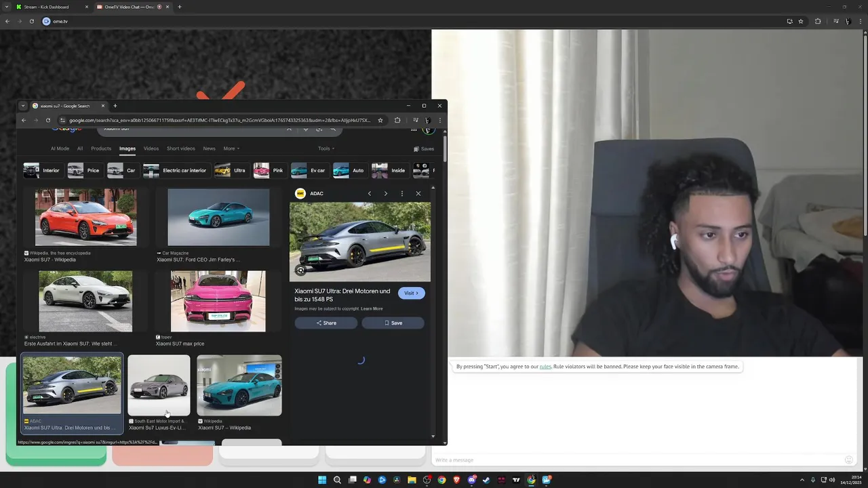Screen dimensions: 868x488
Task: Open Windows taskbar search
Action: pyautogui.click(x=337, y=480)
